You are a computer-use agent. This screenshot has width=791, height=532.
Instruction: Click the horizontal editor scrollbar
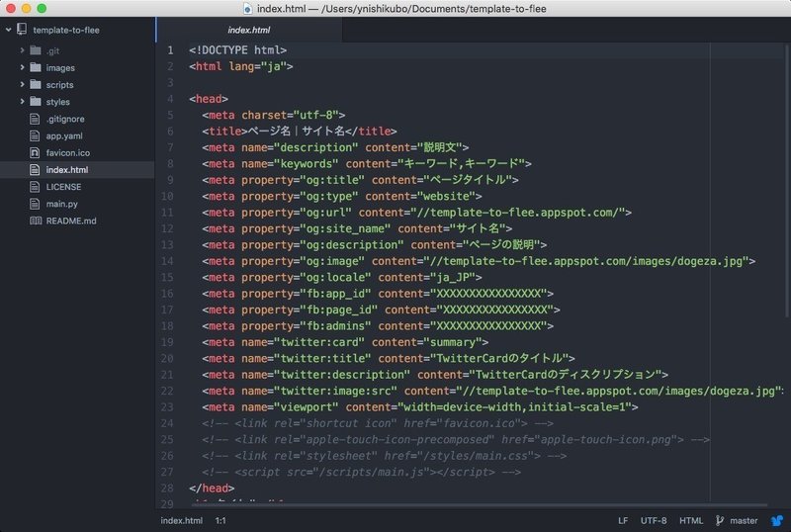tap(480, 504)
